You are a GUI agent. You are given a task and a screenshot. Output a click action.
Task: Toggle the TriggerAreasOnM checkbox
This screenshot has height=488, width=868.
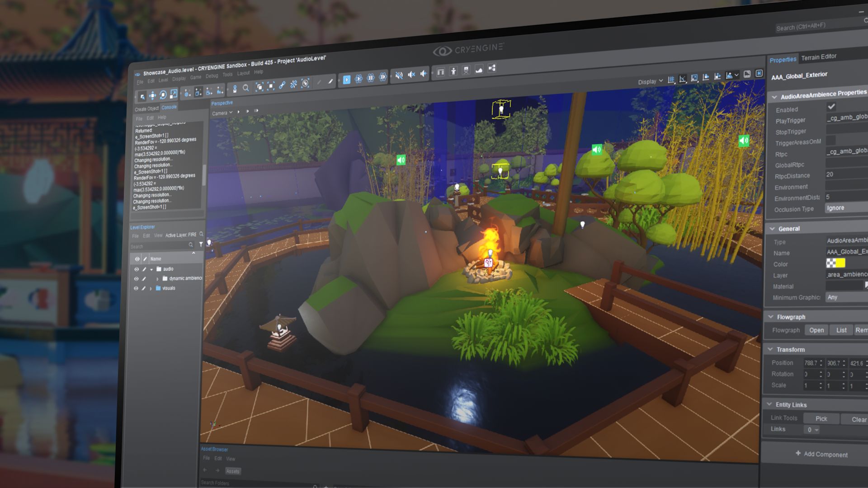click(x=831, y=140)
